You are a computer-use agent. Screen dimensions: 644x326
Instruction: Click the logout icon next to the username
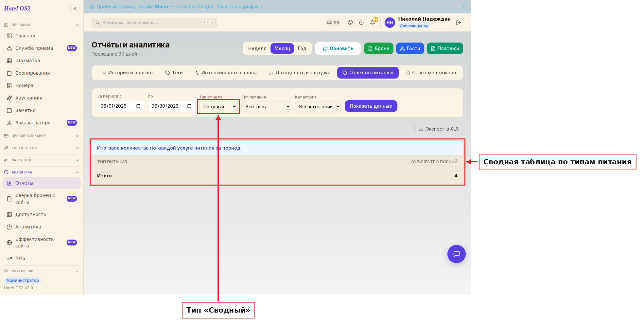(459, 23)
